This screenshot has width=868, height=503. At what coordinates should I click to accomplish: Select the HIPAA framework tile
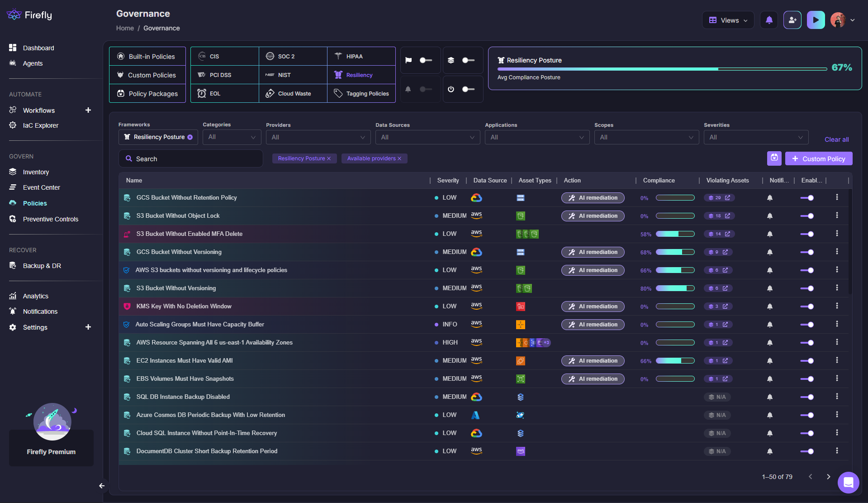[x=361, y=56]
